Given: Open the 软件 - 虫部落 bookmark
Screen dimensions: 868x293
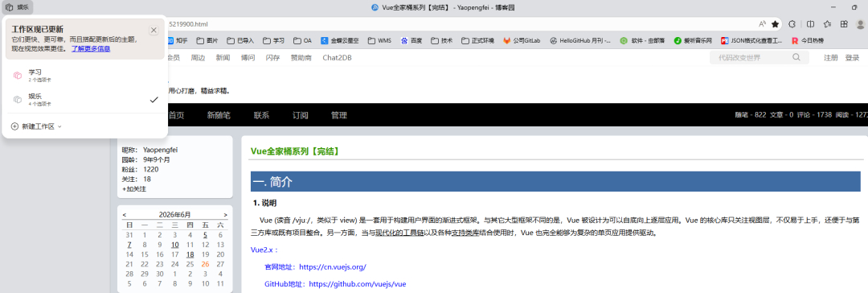Looking at the screenshot, I should (x=642, y=40).
